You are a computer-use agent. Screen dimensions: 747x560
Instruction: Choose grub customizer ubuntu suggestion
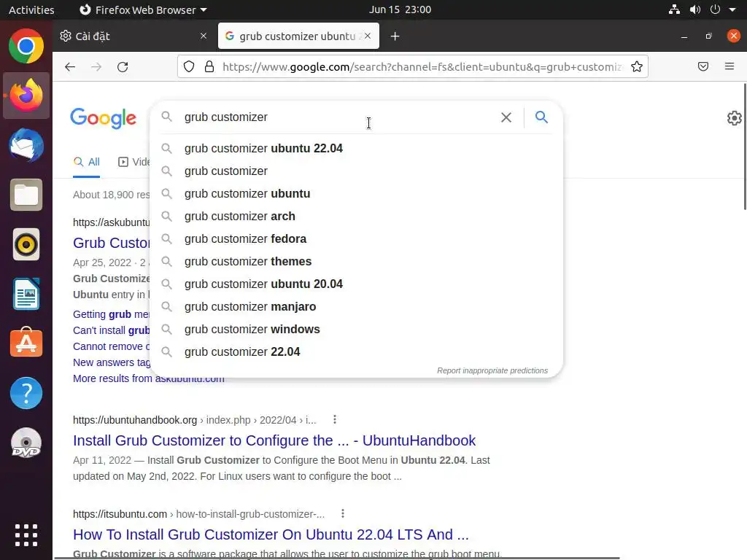tap(356, 193)
